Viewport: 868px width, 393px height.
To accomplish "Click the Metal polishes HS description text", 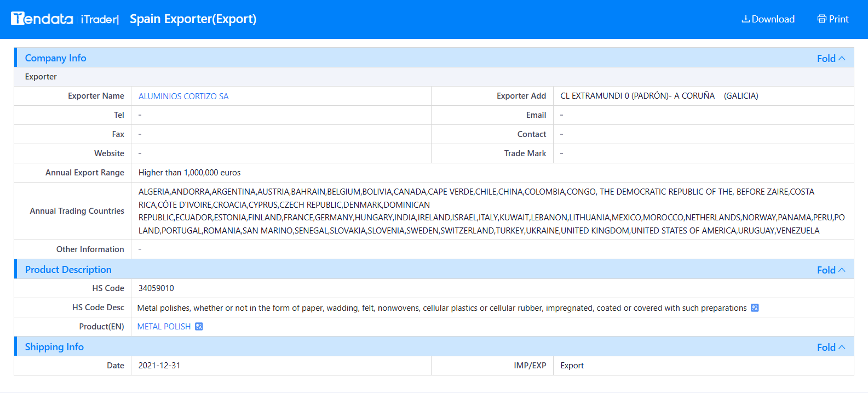I will 442,308.
